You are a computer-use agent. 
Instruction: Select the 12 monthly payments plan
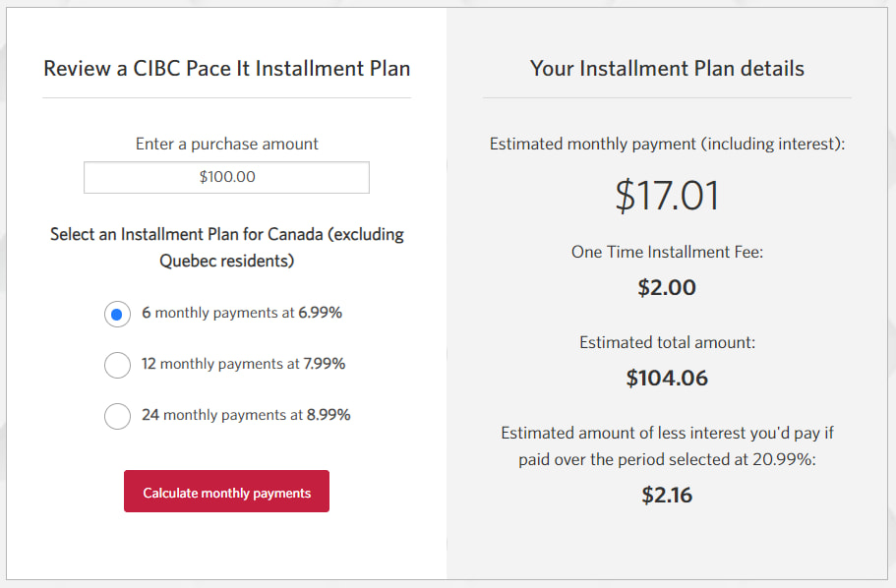[x=117, y=365]
